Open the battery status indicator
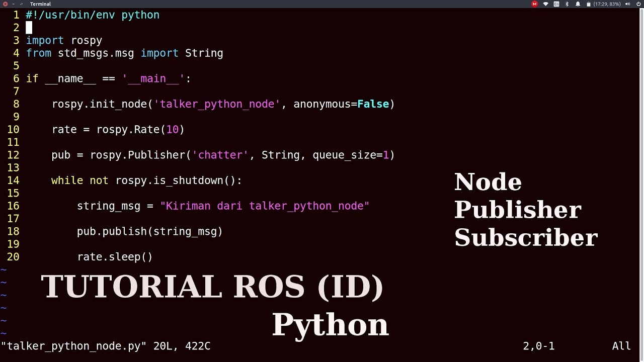The image size is (644, 362). coord(588,4)
